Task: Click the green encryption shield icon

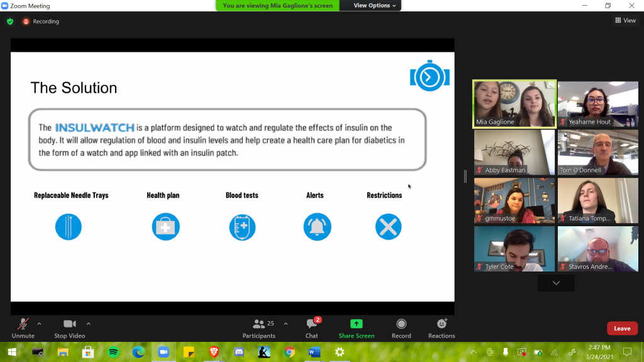Action: pyautogui.click(x=10, y=21)
